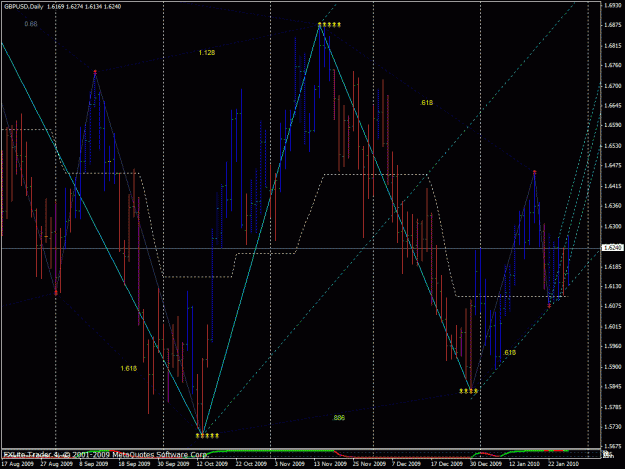Click the red marker at late August low
Screen dimensions: 625x469
[x=56, y=293]
